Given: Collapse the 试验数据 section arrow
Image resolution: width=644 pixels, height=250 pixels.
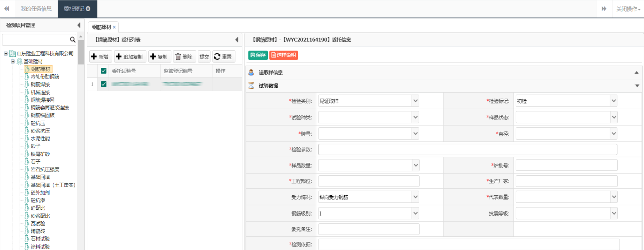Looking at the screenshot, I should pyautogui.click(x=637, y=86).
